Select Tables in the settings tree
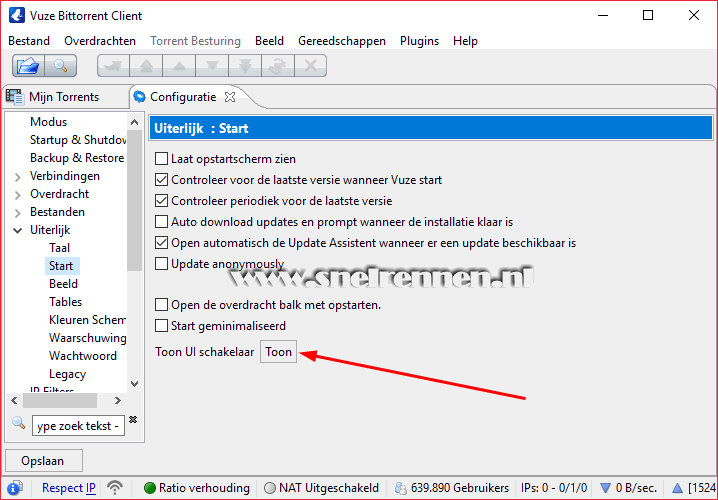The width and height of the screenshot is (718, 500). tap(65, 302)
